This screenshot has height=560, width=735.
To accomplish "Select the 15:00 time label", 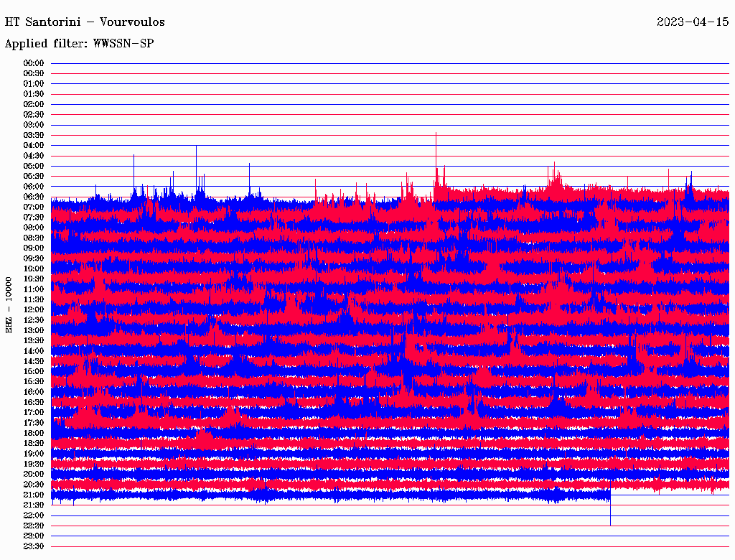I will 34,371.
